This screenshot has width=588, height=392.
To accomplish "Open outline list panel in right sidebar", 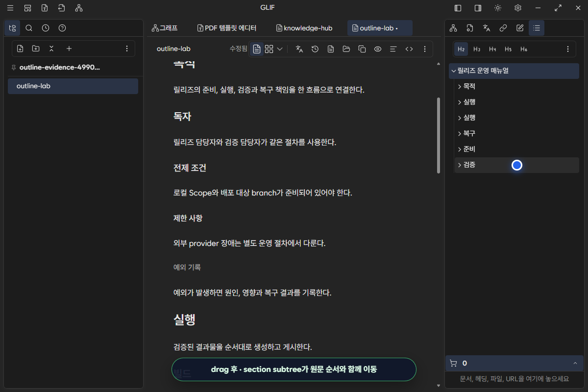I will point(537,28).
